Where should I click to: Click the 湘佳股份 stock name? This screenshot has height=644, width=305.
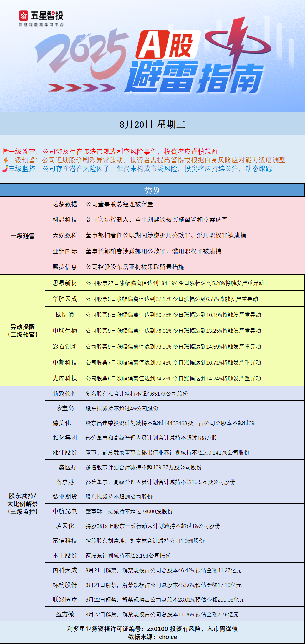click(65, 452)
